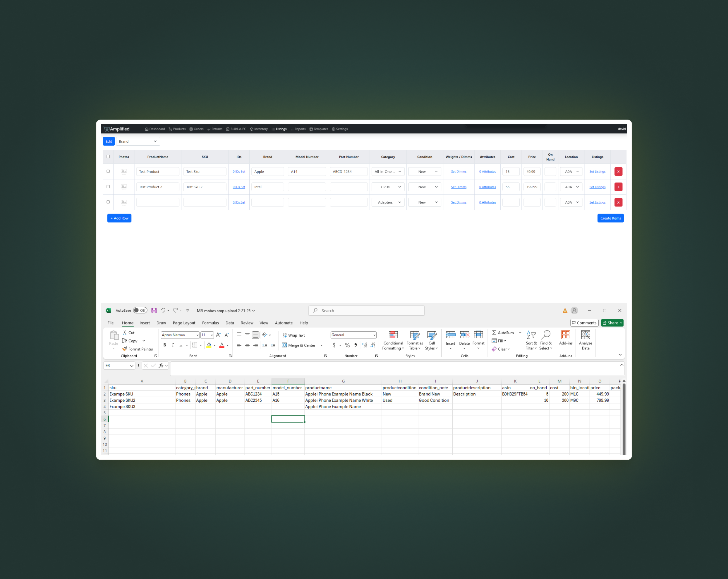Click the Excel Search box

click(x=366, y=311)
